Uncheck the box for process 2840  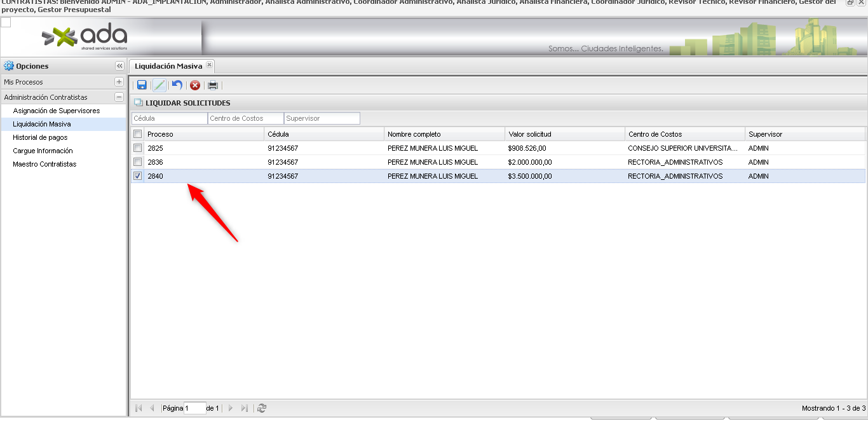(x=137, y=176)
